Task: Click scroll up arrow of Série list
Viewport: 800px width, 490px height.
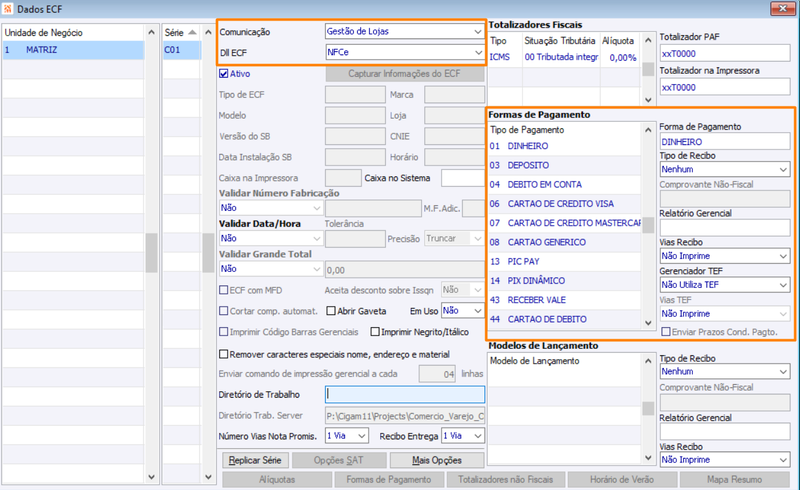Action: point(208,33)
